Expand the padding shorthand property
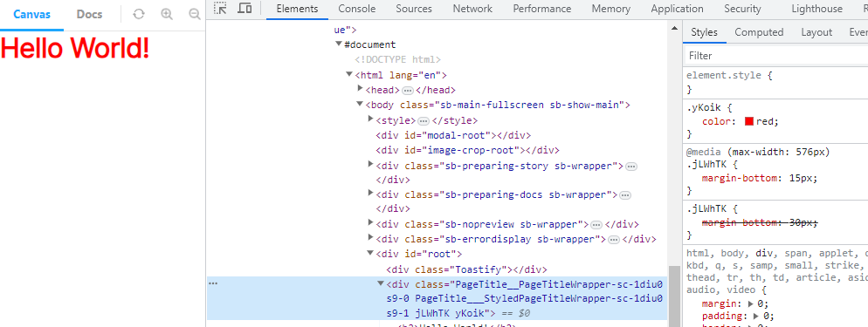The image size is (868, 327). pyautogui.click(x=756, y=317)
